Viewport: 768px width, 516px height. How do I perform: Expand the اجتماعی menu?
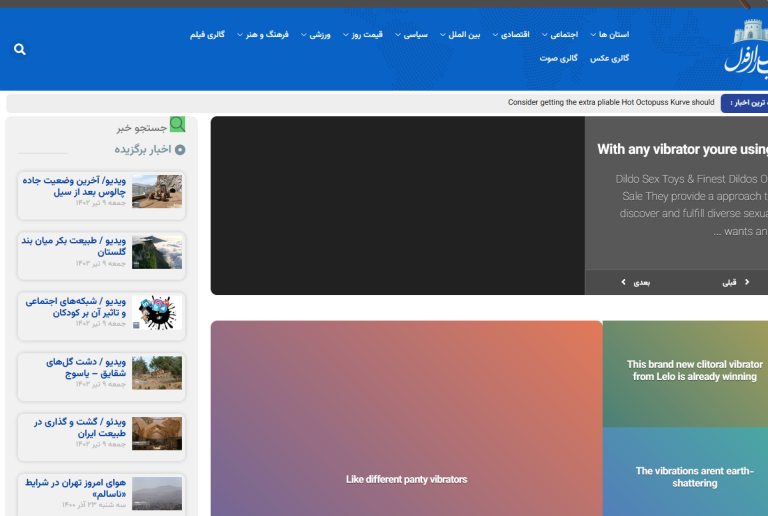[x=560, y=34]
